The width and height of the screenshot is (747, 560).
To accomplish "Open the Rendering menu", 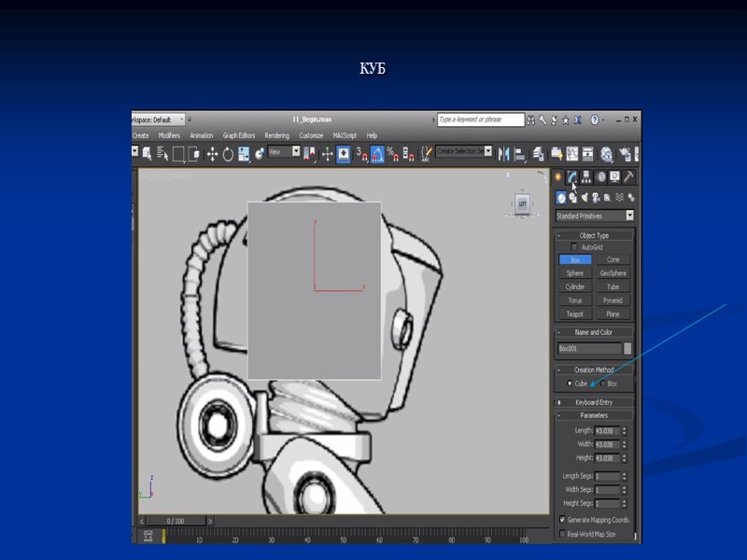I will click(x=276, y=135).
